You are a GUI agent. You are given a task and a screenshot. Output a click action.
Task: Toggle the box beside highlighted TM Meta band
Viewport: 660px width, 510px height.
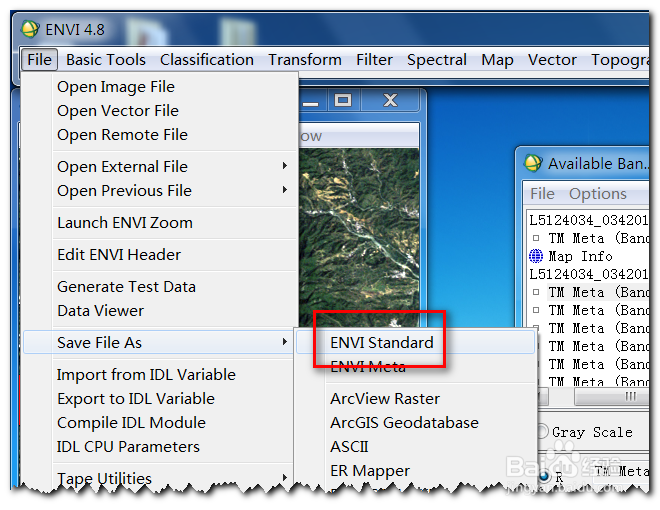536,292
